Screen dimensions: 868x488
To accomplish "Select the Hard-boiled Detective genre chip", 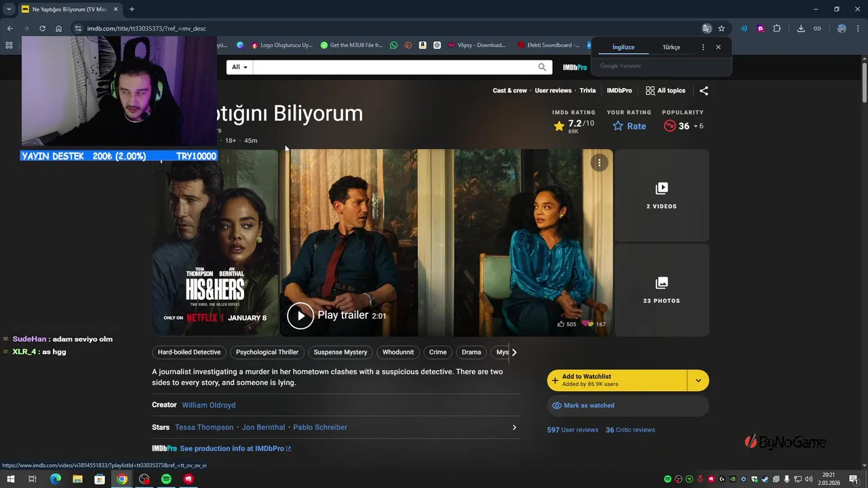I will pos(189,352).
